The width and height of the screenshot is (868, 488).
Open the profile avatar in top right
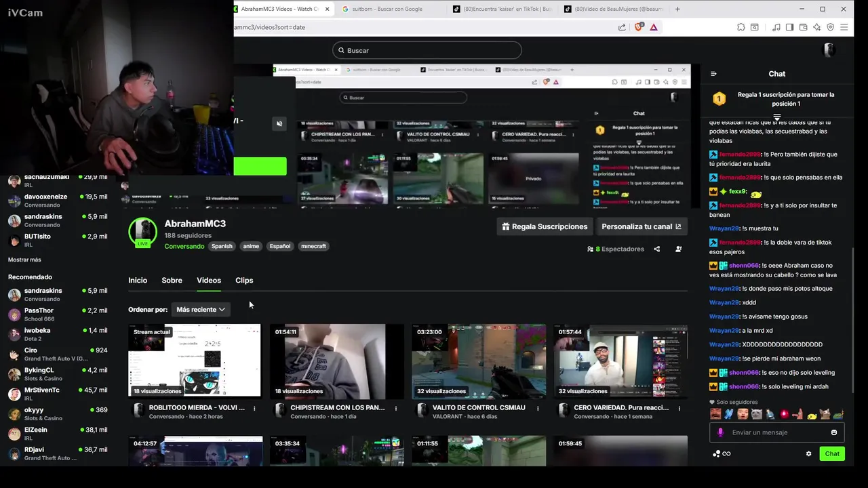[x=829, y=50]
